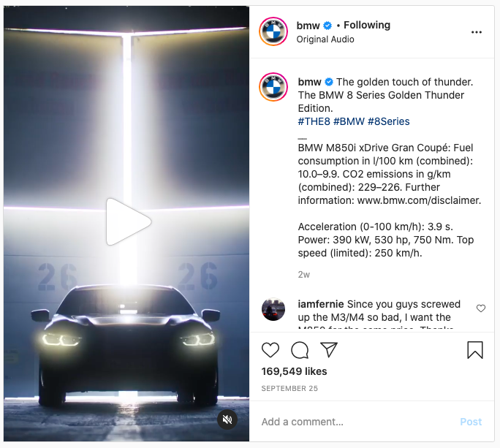Click the Following button
The width and height of the screenshot is (500, 448).
point(367,25)
